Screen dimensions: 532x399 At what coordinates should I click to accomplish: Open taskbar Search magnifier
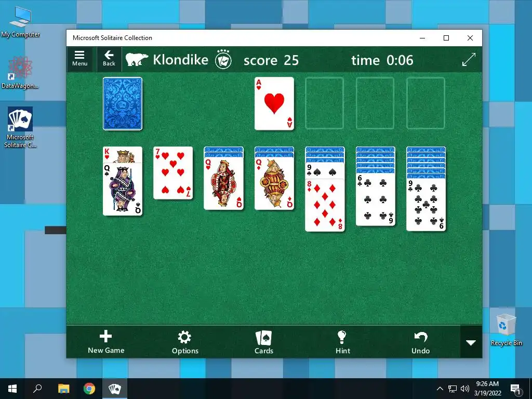coord(37,389)
